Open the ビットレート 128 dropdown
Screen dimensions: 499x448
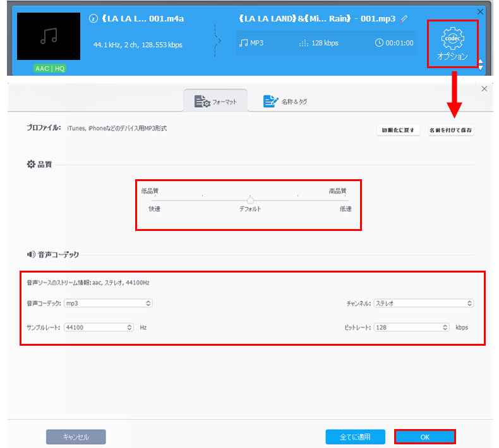point(411,327)
